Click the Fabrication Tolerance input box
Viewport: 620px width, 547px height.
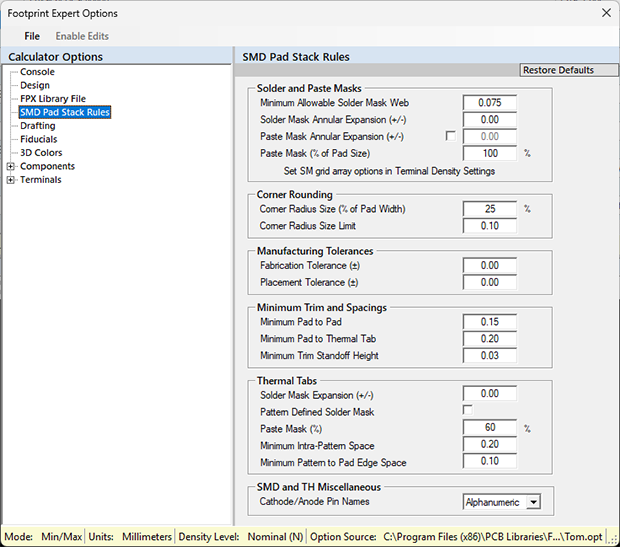coord(489,266)
